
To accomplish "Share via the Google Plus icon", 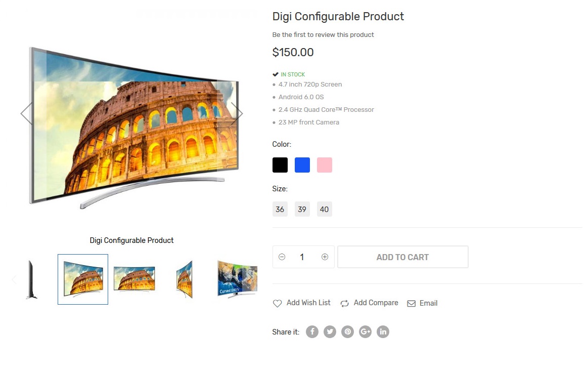I will coord(365,332).
